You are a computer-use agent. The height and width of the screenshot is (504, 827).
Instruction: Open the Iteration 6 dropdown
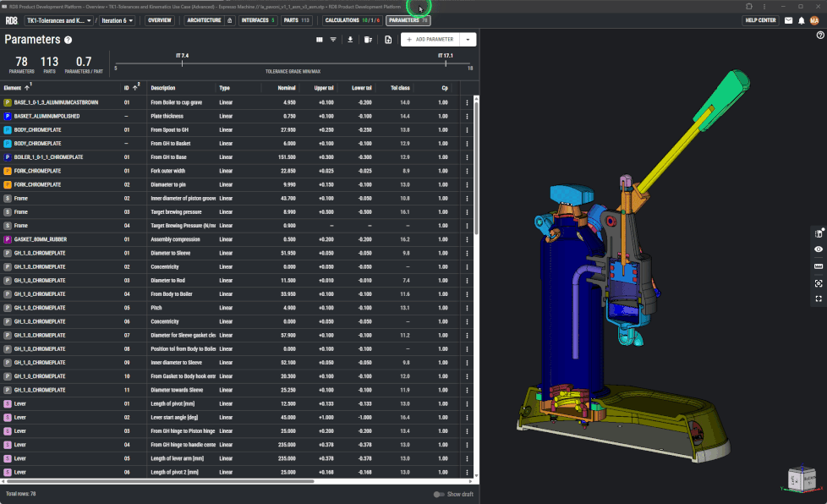(x=118, y=20)
